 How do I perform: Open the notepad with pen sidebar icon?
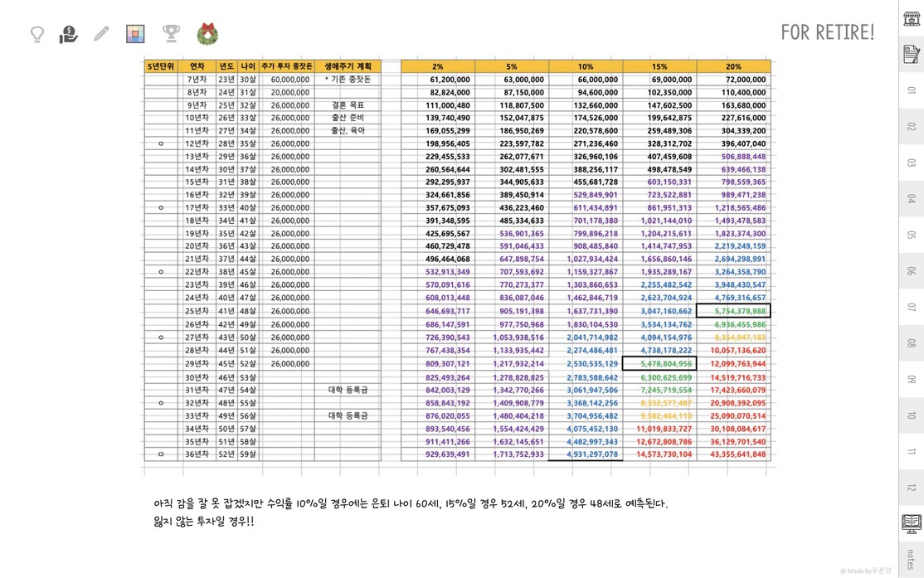pyautogui.click(x=912, y=54)
